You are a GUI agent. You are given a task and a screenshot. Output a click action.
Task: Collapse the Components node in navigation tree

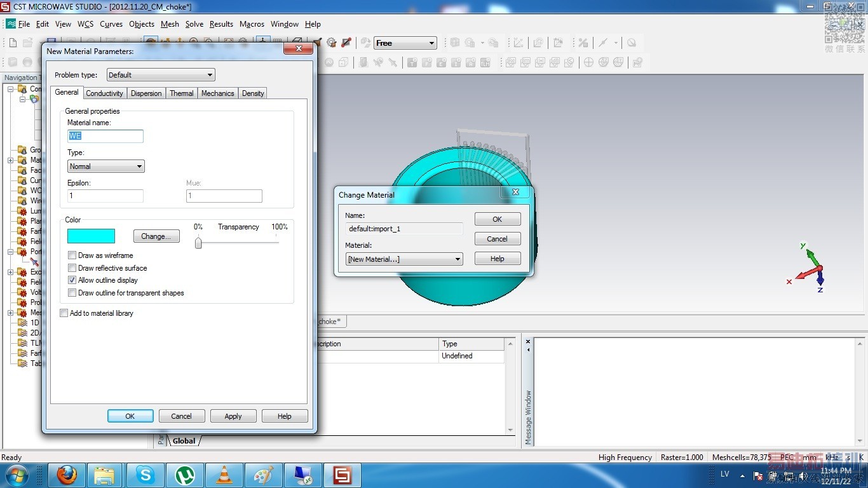(11, 89)
